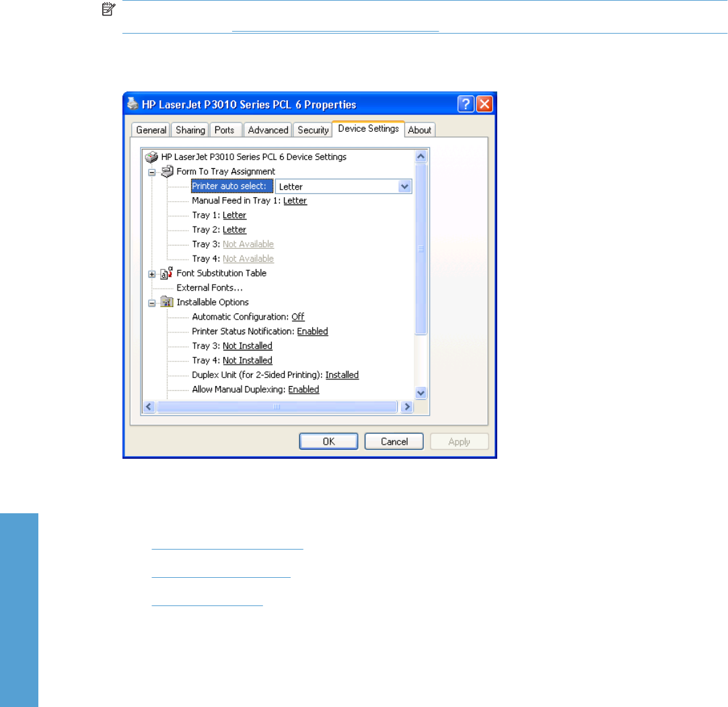
Task: Click Duplex Unit Installed value
Action: (342, 375)
